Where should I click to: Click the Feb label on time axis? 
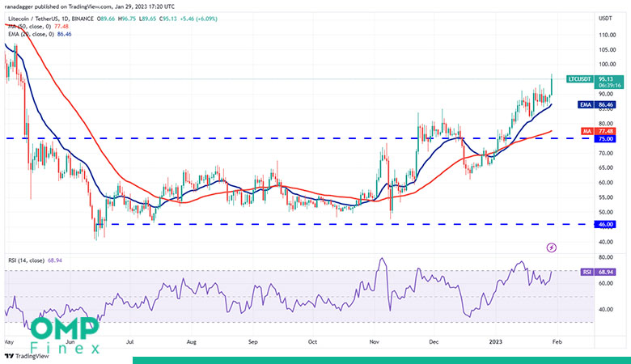pyautogui.click(x=557, y=342)
